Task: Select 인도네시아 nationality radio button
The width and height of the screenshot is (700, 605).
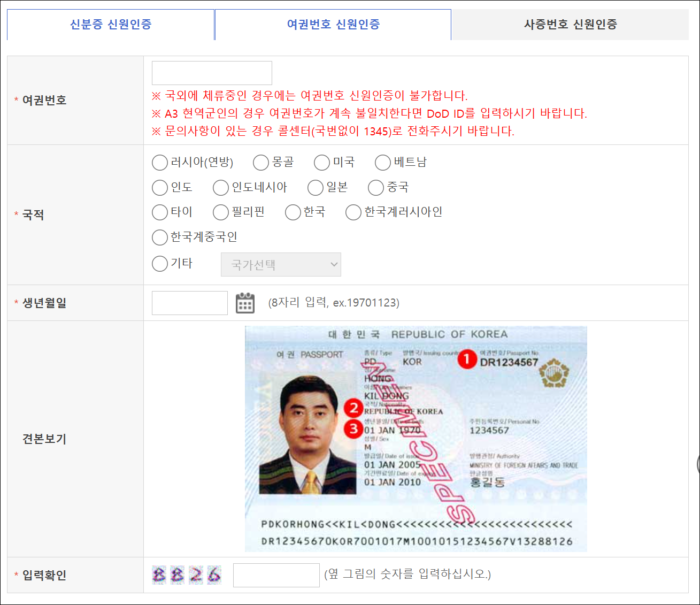Action: tap(221, 188)
